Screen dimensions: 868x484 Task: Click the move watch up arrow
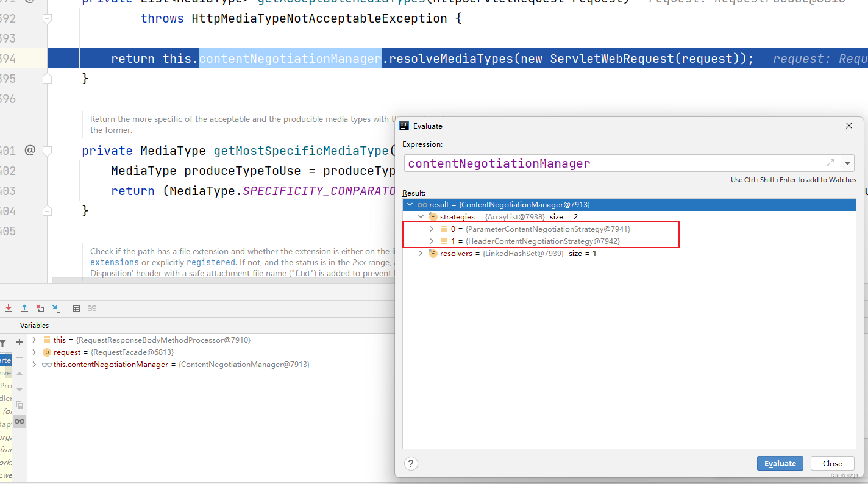point(20,374)
